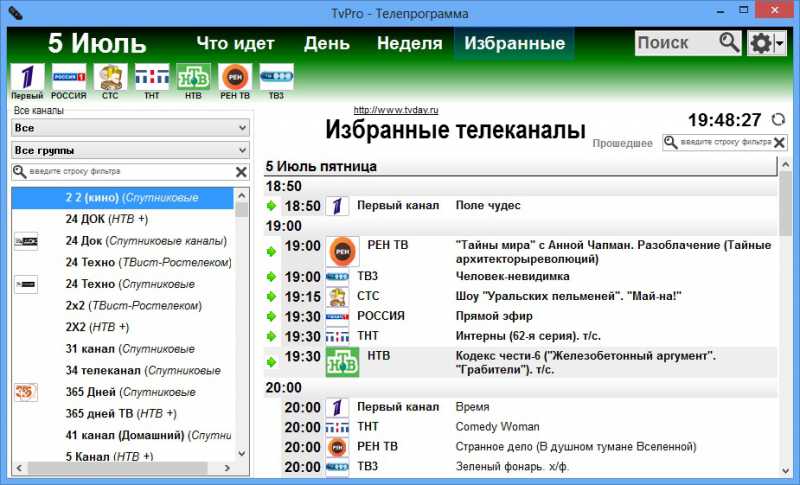
Task: Click green arrow beside Интерны row
Action: pos(271,337)
